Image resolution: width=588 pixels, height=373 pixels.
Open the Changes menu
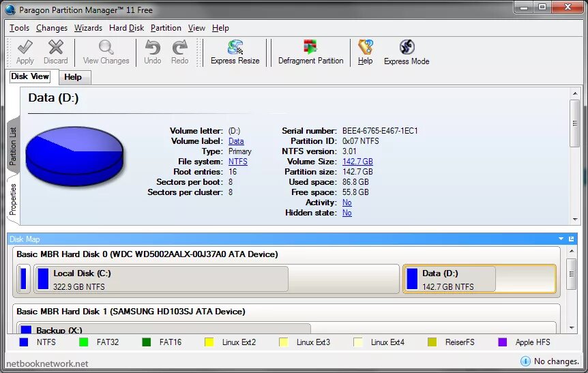tap(52, 28)
